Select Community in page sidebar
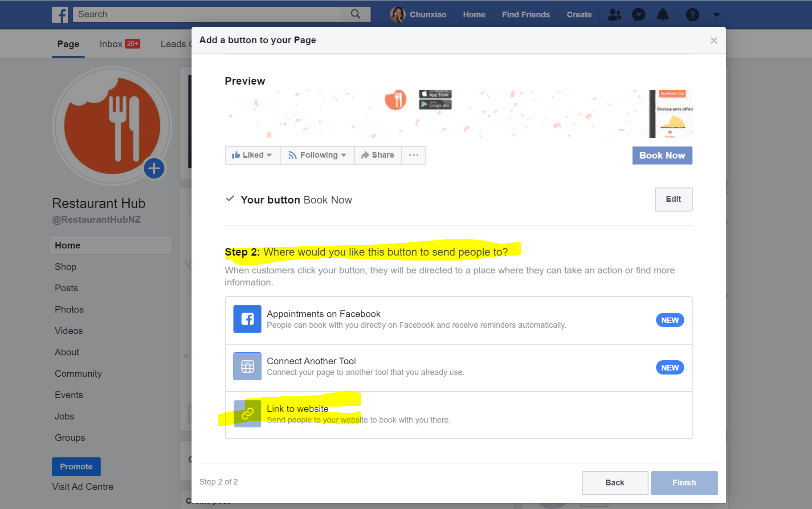812x509 pixels. point(78,374)
